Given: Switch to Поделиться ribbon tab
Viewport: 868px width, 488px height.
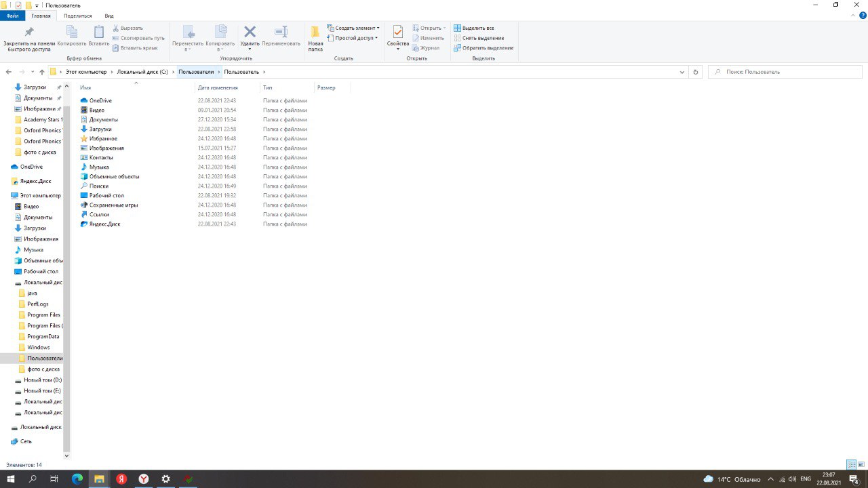Looking at the screenshot, I should click(77, 15).
